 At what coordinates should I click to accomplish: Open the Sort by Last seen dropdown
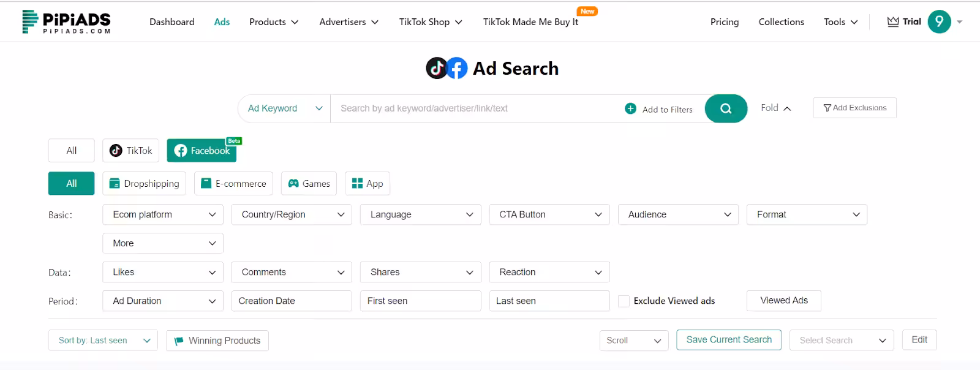[x=103, y=341]
